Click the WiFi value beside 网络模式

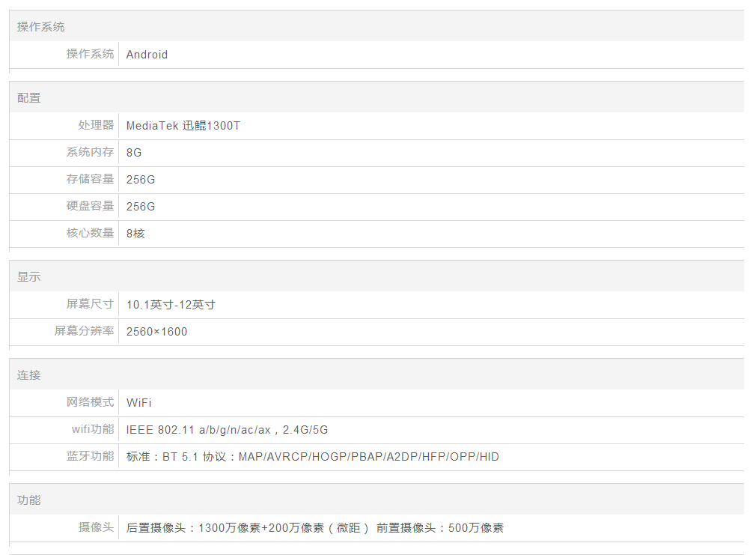(x=138, y=403)
